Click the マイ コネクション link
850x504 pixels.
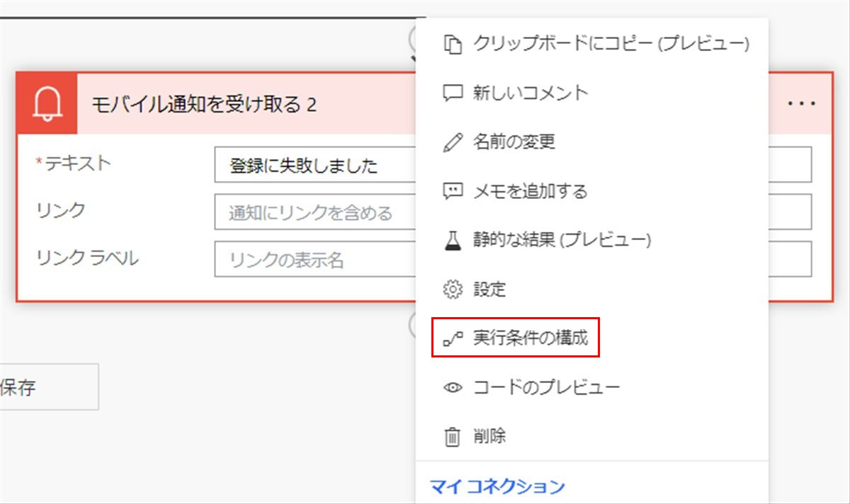(497, 487)
